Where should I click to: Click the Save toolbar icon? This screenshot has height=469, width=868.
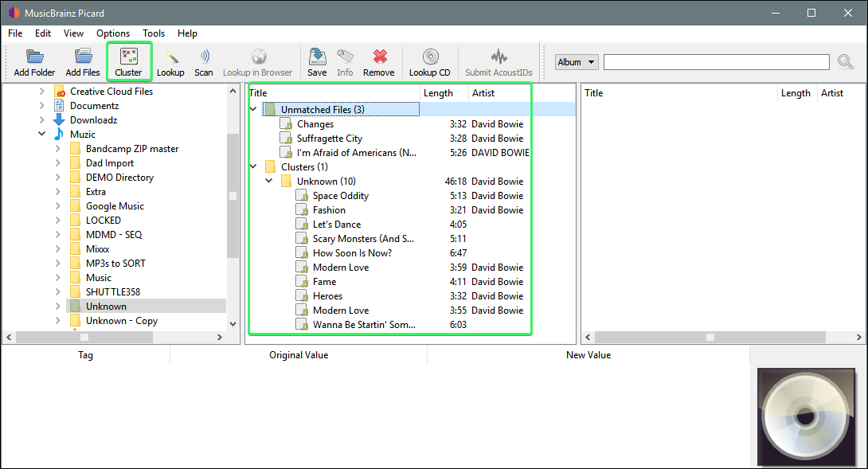[x=317, y=57]
